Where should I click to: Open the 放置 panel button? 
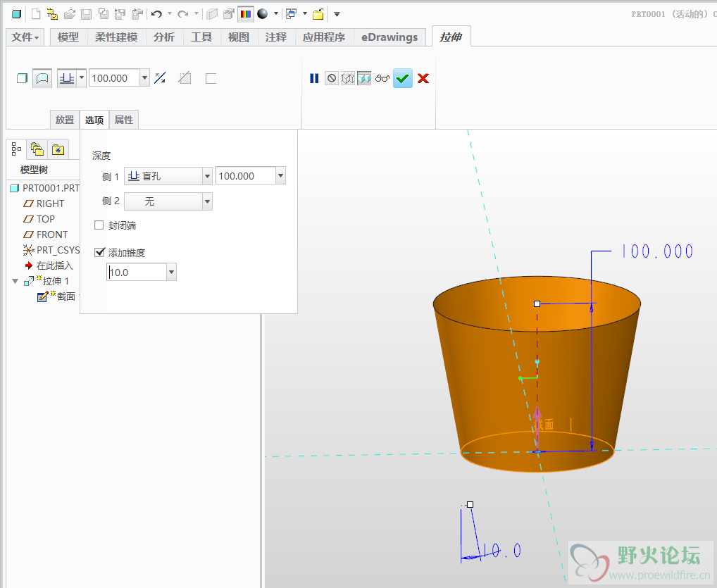[65, 120]
